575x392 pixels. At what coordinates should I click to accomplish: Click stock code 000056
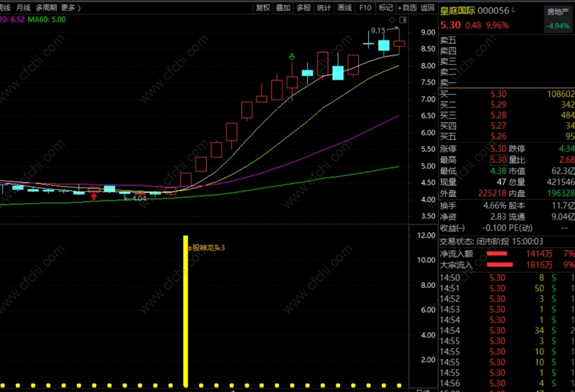493,11
